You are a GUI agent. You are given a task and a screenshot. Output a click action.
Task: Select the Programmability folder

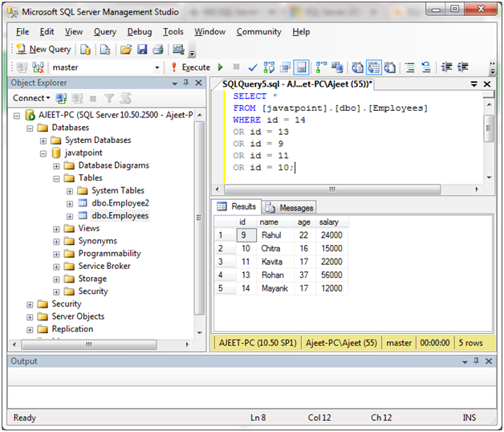[110, 254]
